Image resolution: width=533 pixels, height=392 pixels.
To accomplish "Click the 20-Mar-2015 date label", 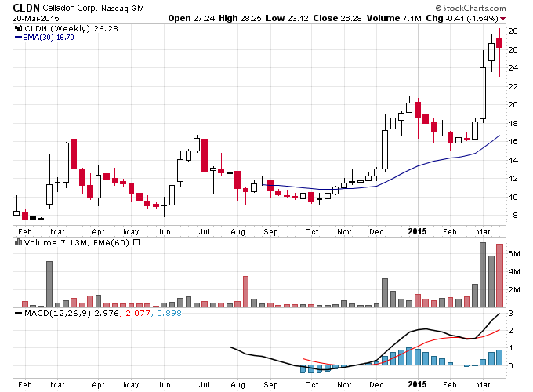I will coord(36,18).
